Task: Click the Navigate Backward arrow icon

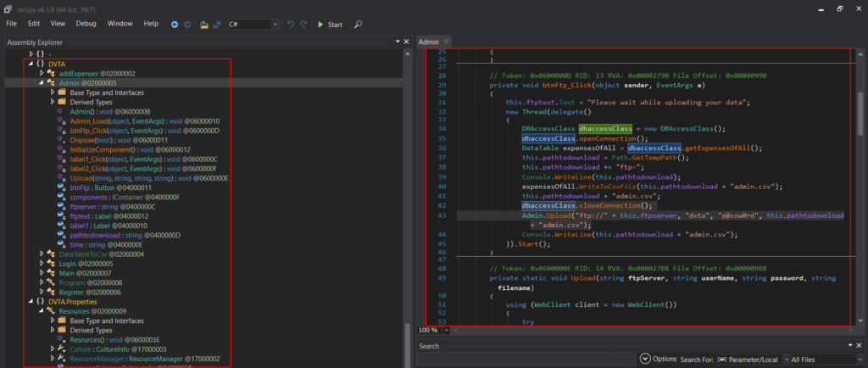Action: (175, 25)
